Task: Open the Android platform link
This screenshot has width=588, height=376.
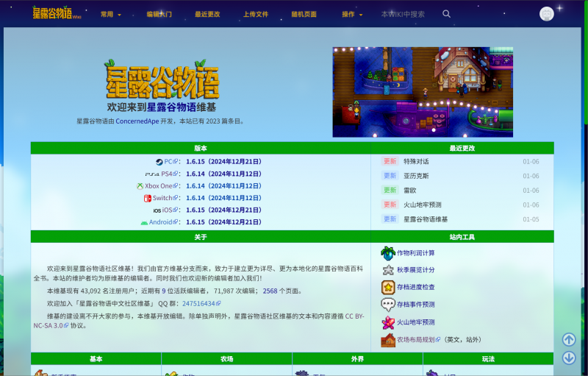Action: pos(163,221)
